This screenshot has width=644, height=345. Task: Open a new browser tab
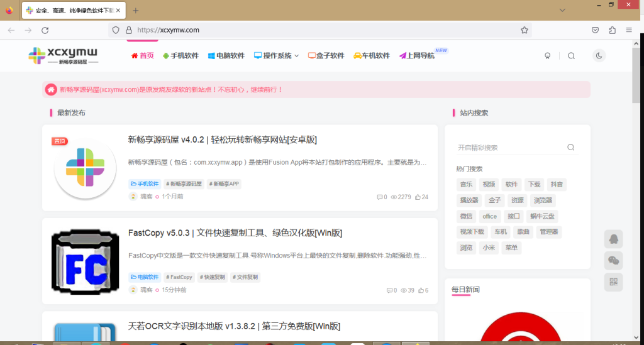pyautogui.click(x=136, y=11)
